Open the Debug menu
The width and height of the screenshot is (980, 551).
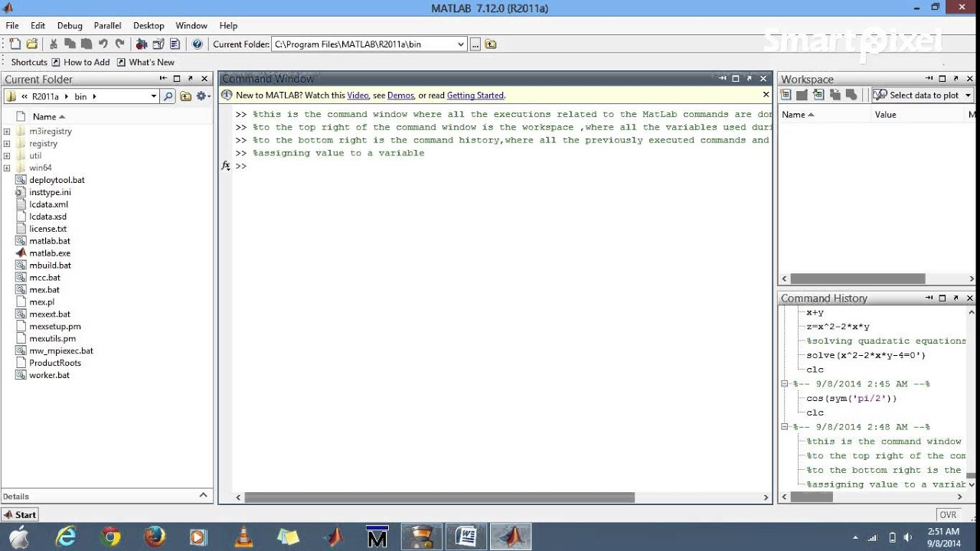[70, 25]
